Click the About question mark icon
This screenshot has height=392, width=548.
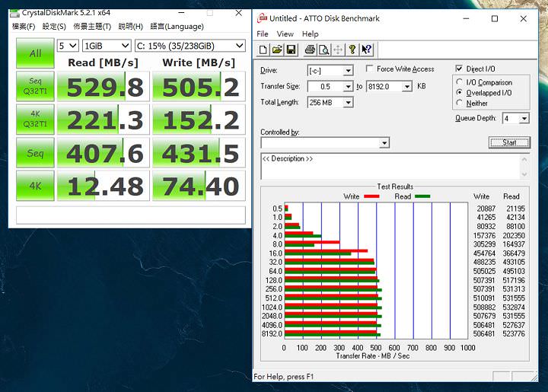pos(352,50)
